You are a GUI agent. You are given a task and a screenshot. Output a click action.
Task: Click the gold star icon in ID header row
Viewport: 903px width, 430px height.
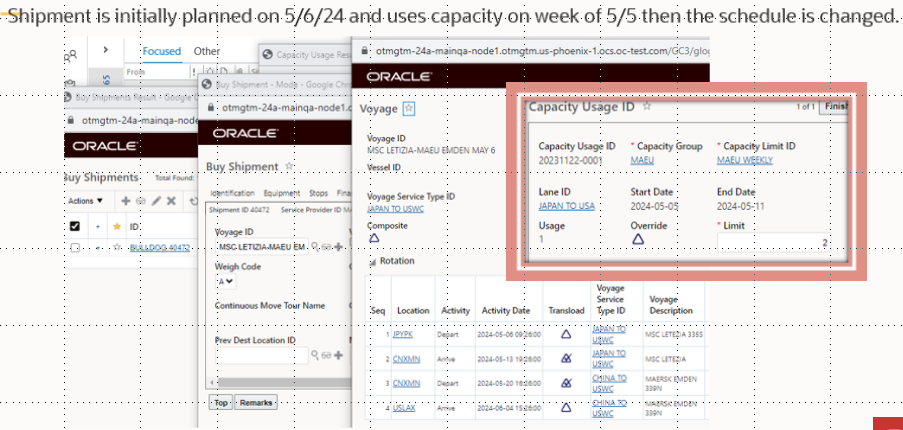pos(117,227)
